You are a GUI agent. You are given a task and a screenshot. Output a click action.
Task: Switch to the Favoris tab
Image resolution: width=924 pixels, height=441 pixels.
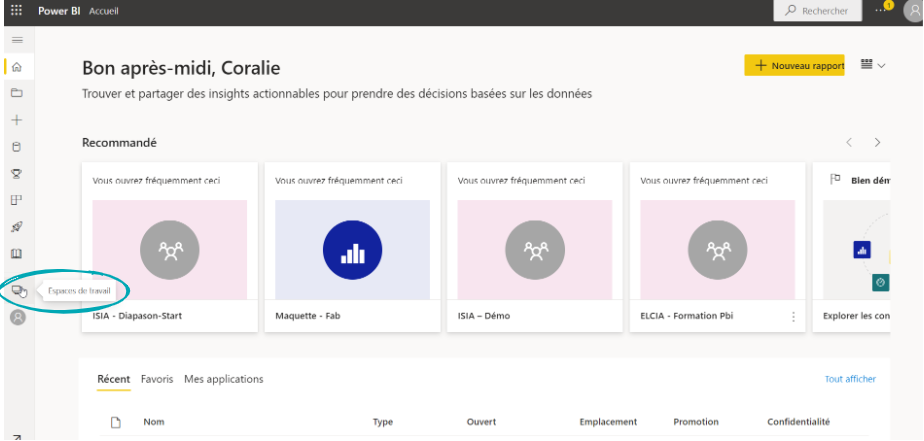point(157,379)
